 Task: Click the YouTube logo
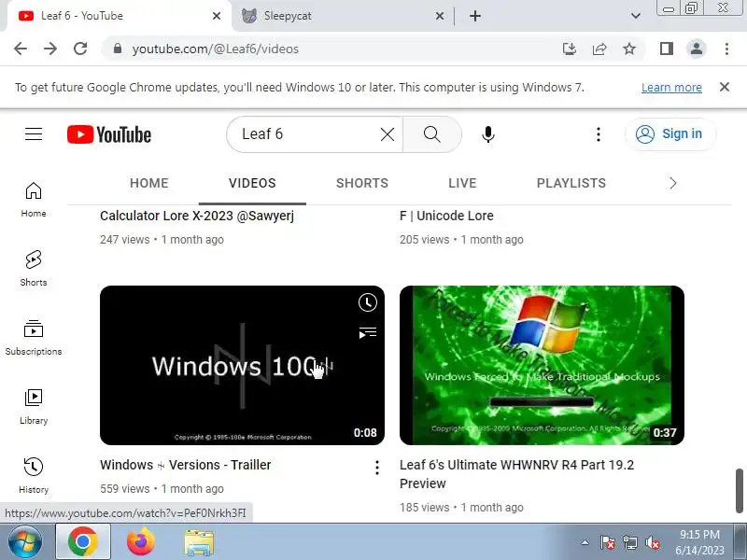tap(109, 134)
